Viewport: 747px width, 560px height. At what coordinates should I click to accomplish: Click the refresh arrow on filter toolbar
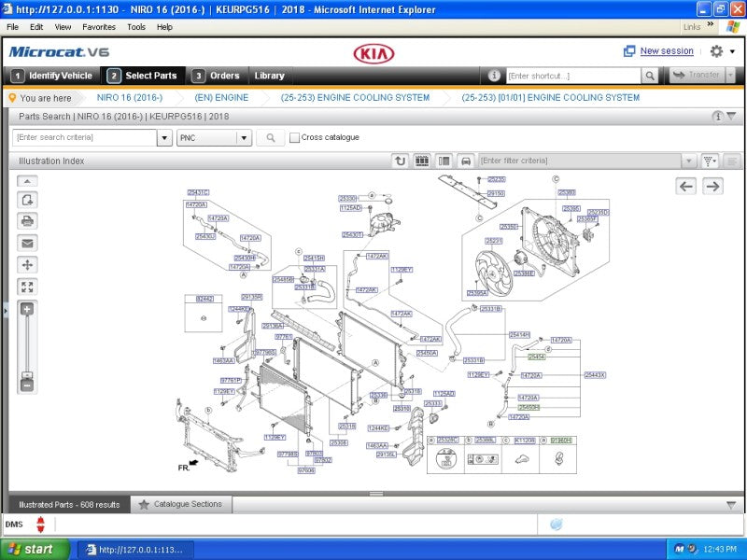coord(400,160)
